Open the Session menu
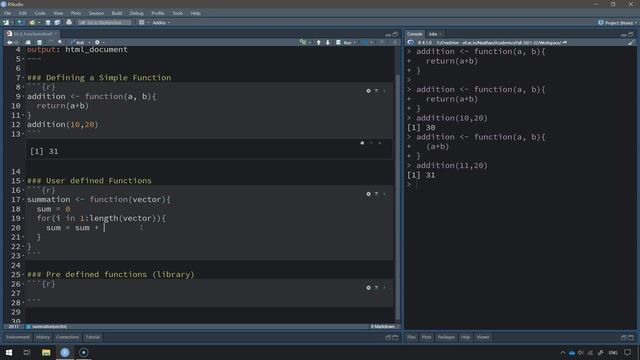The height and width of the screenshot is (360, 640). click(x=96, y=13)
